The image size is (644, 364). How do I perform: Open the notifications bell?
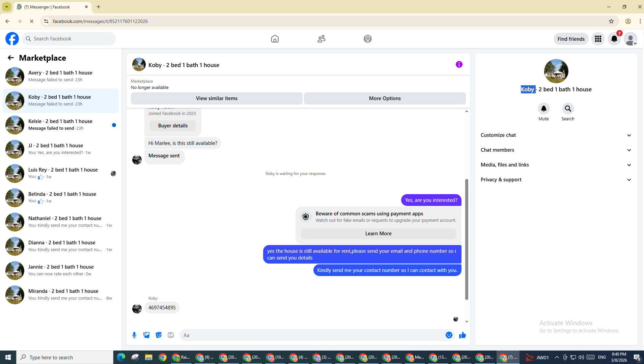(x=614, y=39)
